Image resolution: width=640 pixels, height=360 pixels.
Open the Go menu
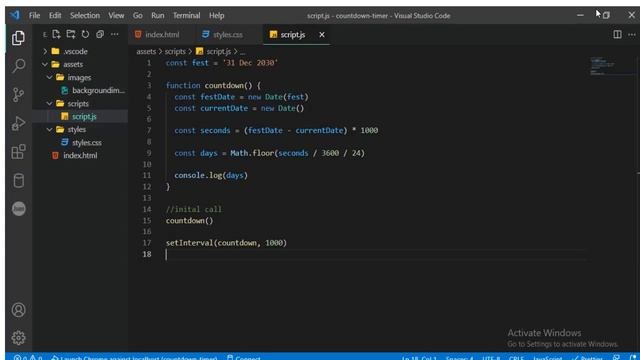138,16
